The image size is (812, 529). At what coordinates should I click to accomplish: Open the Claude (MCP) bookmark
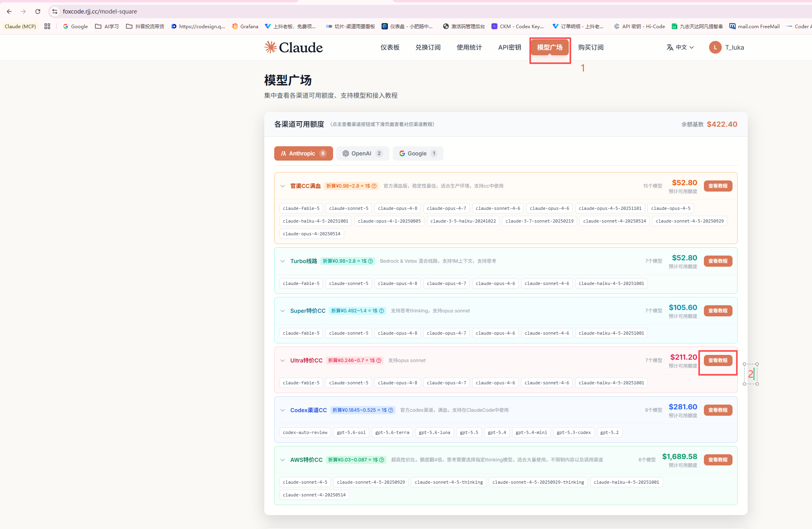pyautogui.click(x=20, y=26)
